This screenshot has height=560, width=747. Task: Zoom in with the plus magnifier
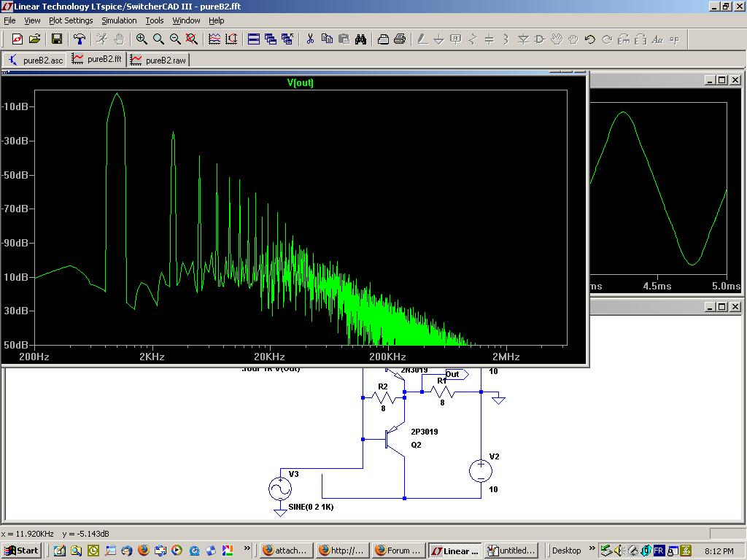coord(142,39)
